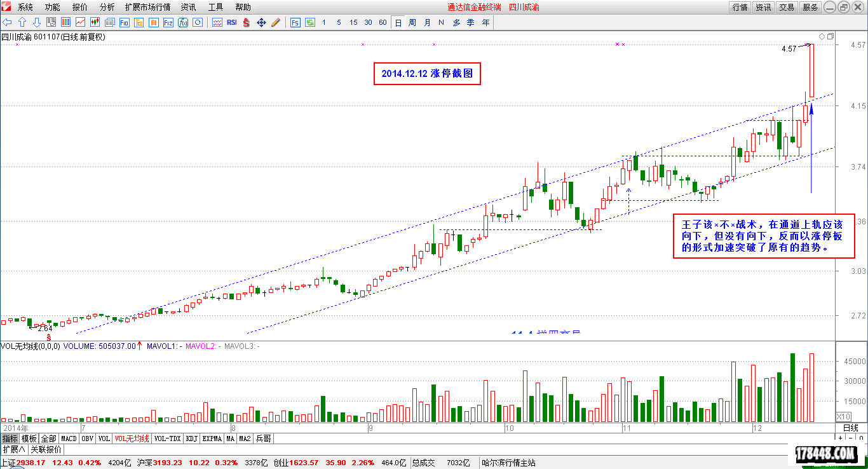The width and height of the screenshot is (868, 469).
Task: Open the 帮助 menu
Action: pyautogui.click(x=243, y=7)
